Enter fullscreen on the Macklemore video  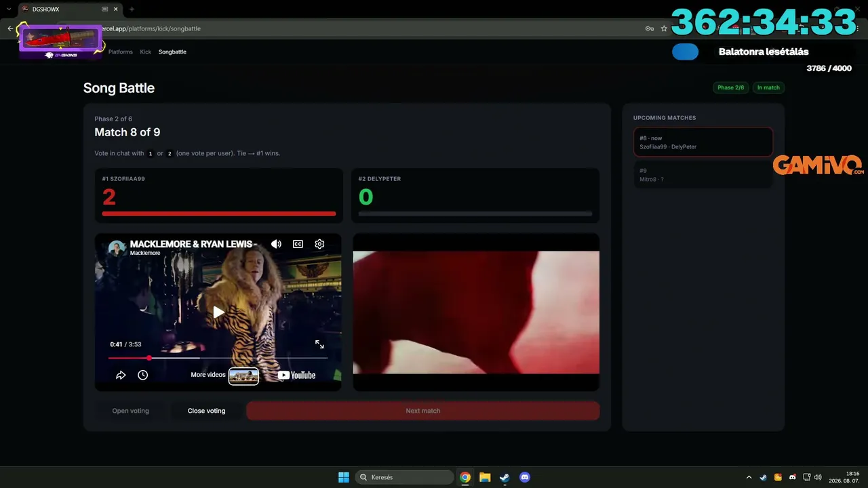[x=319, y=344]
